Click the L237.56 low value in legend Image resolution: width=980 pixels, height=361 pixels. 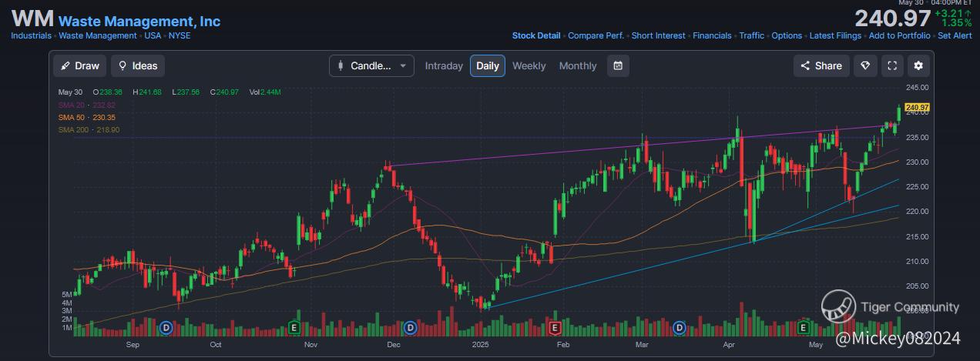pyautogui.click(x=186, y=92)
